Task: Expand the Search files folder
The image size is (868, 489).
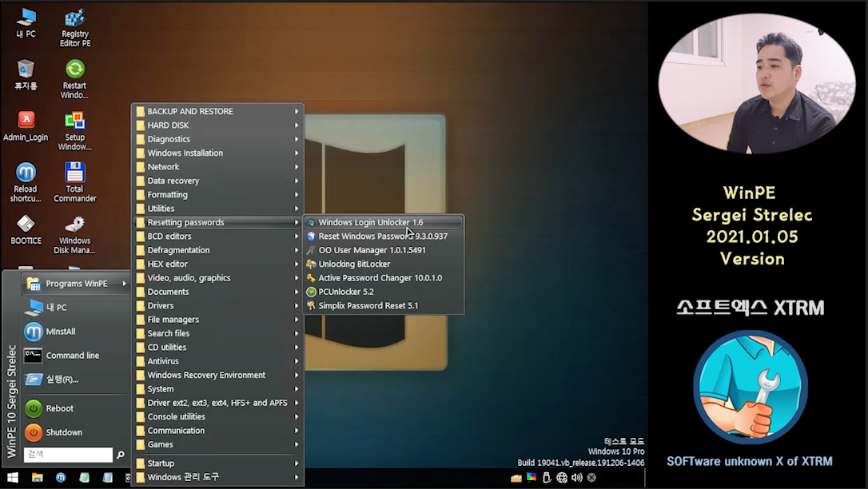Action: point(217,333)
